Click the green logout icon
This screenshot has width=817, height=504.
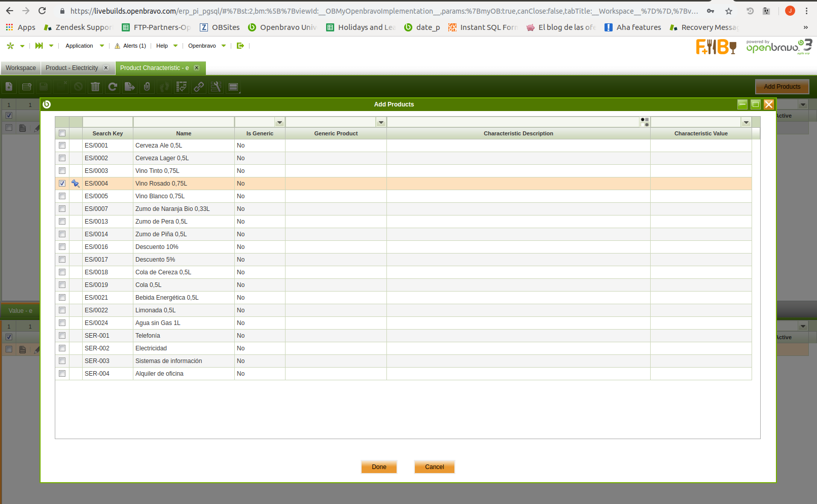point(240,46)
